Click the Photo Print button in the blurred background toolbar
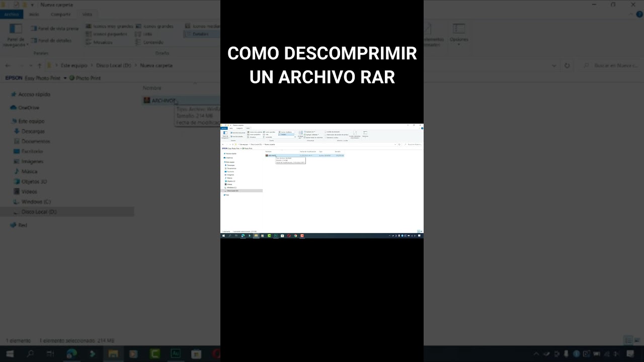Viewport: 644px width, 362px height. point(85,78)
